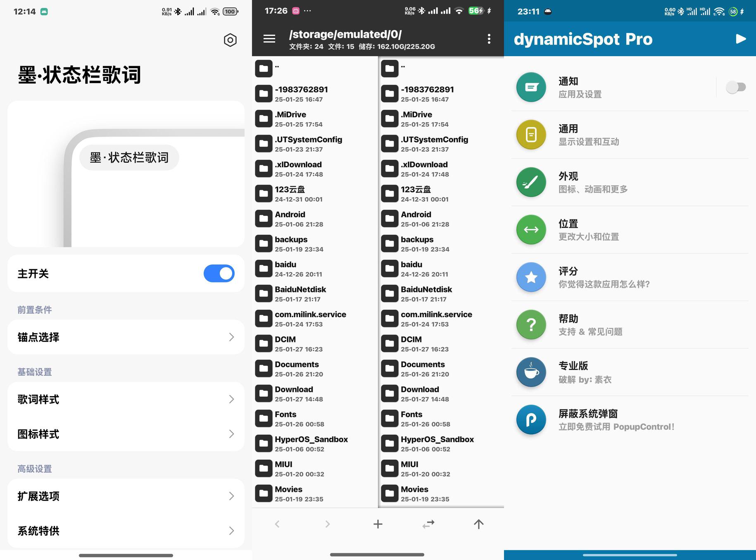Select com.milink.service in left panel
This screenshot has width=756, height=560.
(315, 318)
